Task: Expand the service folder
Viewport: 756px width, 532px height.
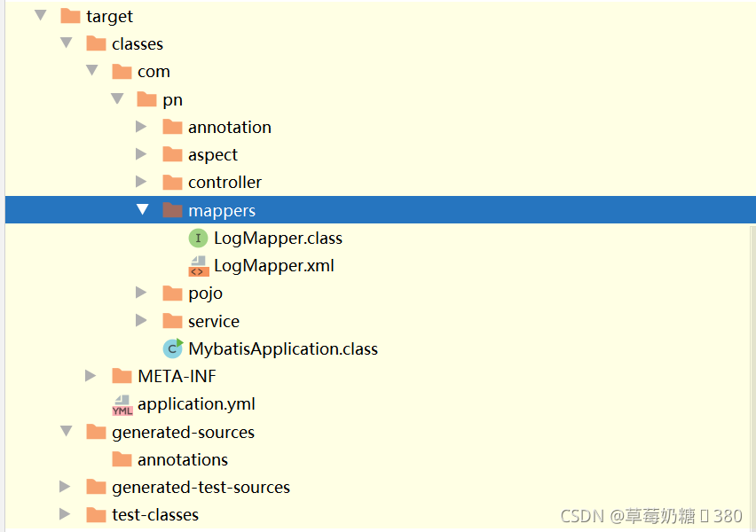Action: (142, 320)
